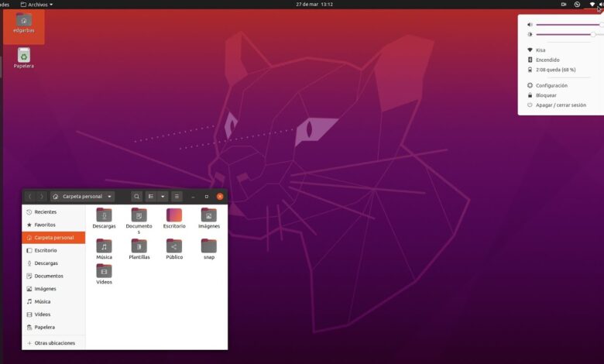Open the Plantillas folder in the file grid
604x364 pixels.
pos(139,249)
